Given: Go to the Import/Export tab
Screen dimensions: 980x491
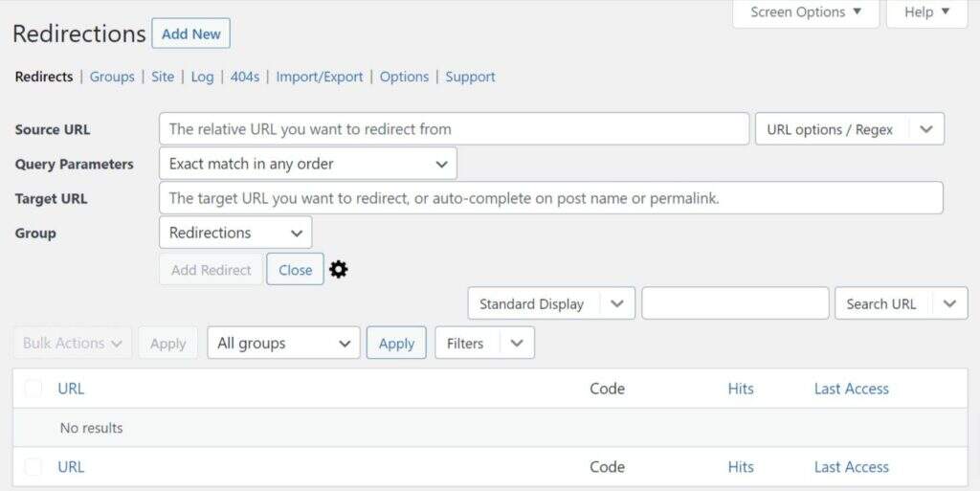Looking at the screenshot, I should point(320,77).
